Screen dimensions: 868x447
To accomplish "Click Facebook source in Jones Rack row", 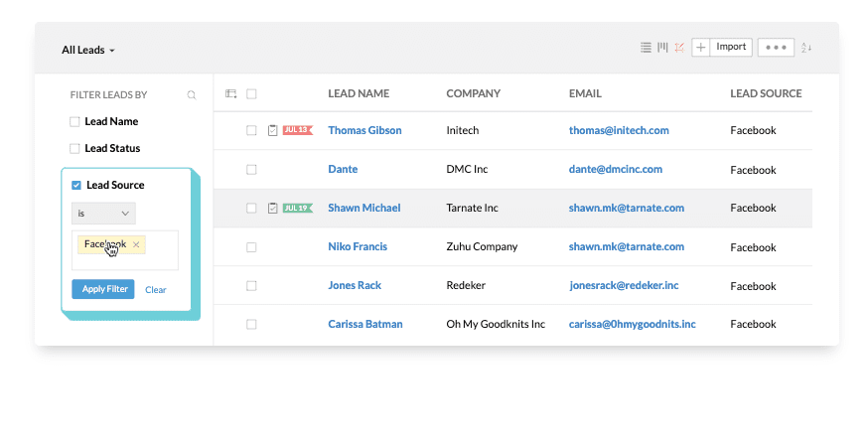I will (753, 286).
